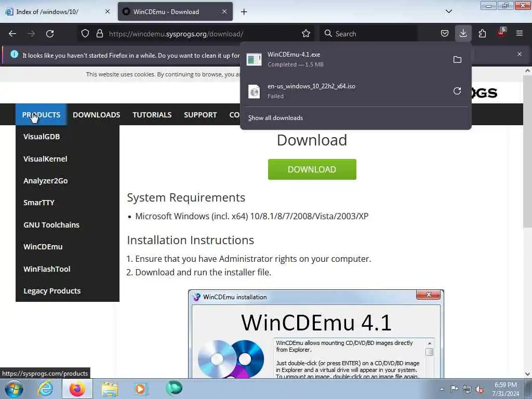532x399 pixels.
Task: Reload the WinCDEmu download page
Action: (50, 34)
